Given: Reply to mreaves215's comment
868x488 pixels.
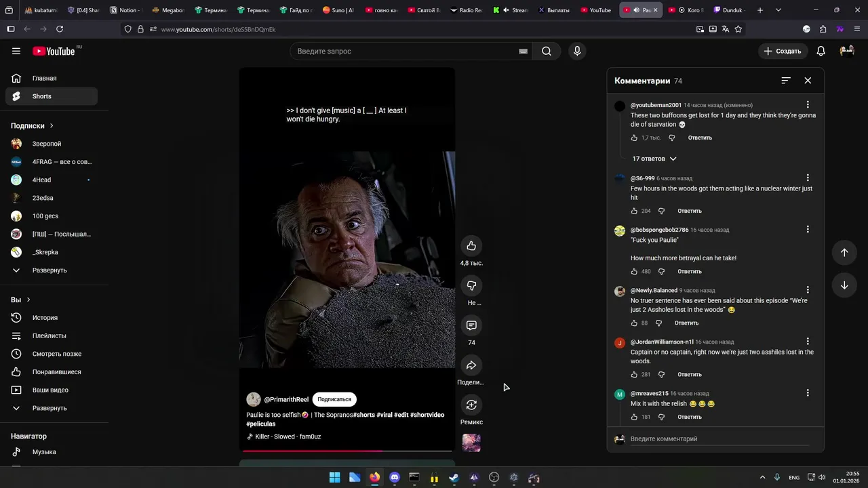Looking at the screenshot, I should pos(690,417).
